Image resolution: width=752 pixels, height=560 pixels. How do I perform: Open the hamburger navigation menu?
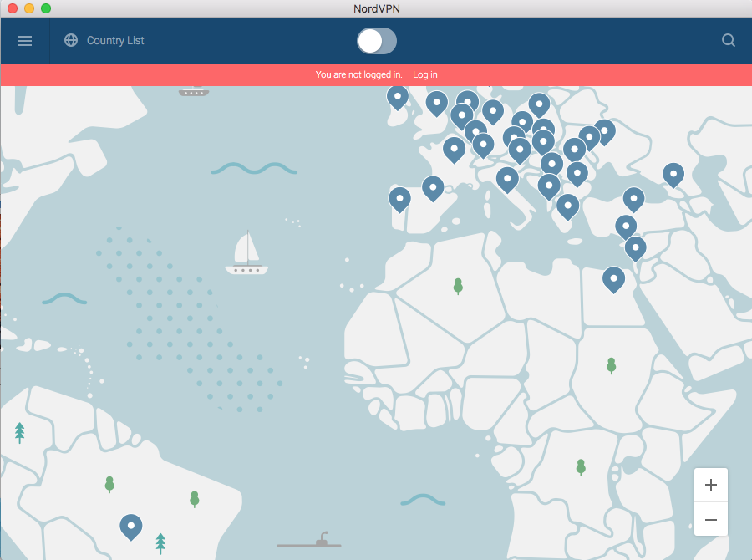point(25,40)
